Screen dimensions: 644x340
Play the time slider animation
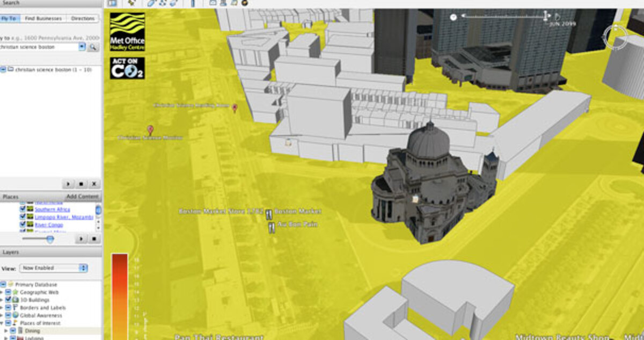(557, 16)
